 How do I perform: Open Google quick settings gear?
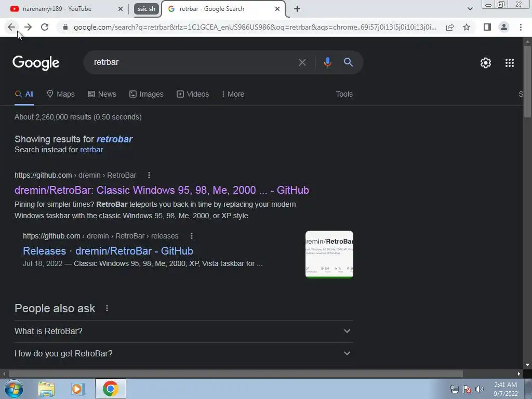pyautogui.click(x=486, y=63)
